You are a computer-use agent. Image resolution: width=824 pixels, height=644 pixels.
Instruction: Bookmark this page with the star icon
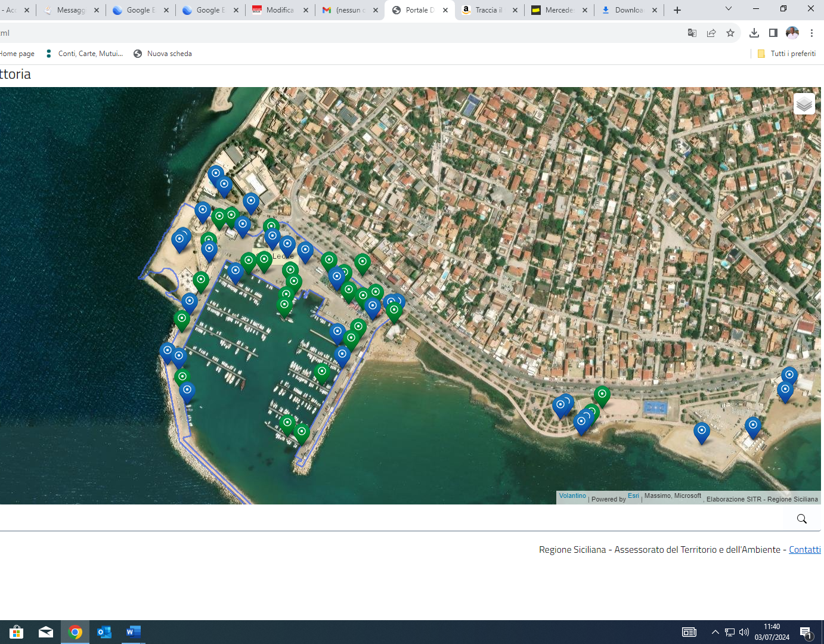pos(730,33)
